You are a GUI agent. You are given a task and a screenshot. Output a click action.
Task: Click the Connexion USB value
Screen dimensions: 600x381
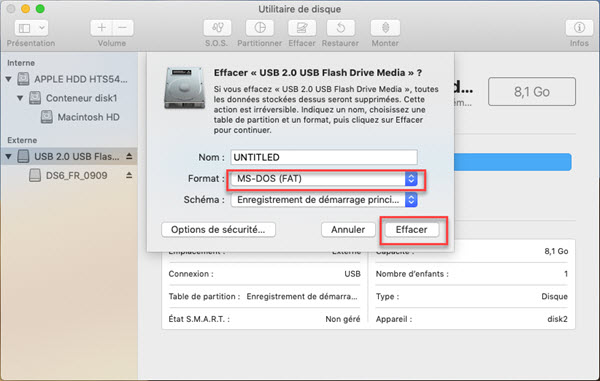pos(352,274)
